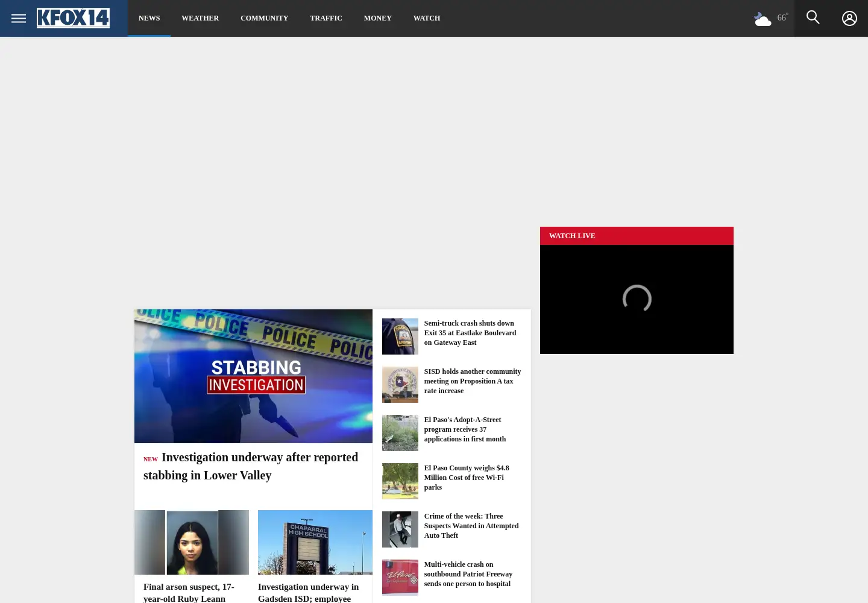This screenshot has height=603, width=868.
Task: Click the 66° temperature reading
Action: point(782,17)
